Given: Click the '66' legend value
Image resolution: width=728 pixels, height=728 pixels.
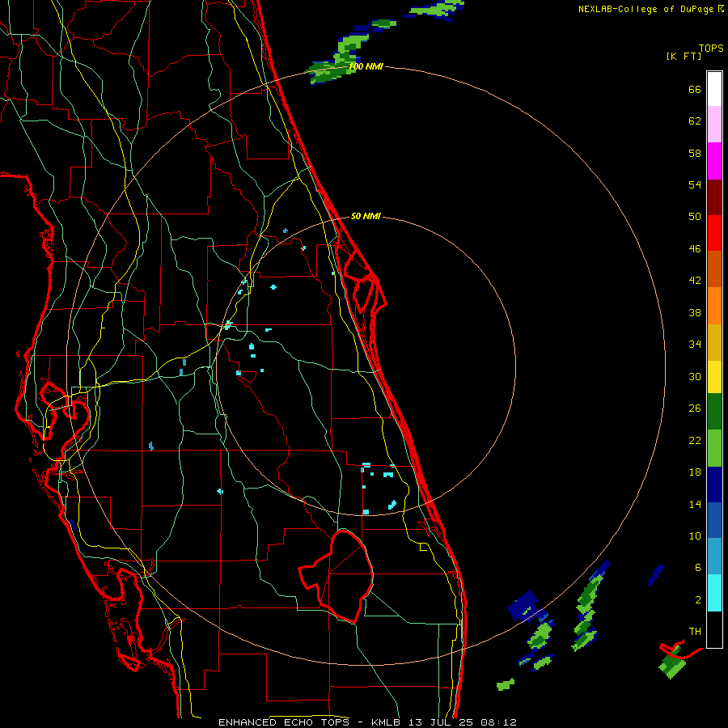Looking at the screenshot, I should 695,89.
